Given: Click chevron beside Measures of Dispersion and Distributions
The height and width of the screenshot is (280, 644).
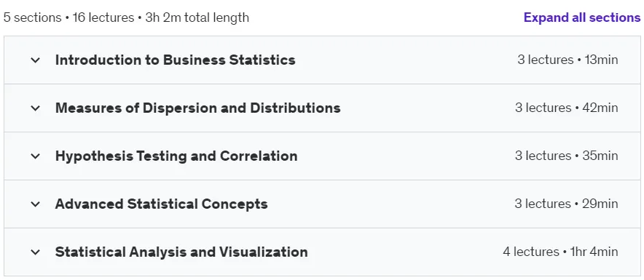Looking at the screenshot, I should tap(36, 108).
